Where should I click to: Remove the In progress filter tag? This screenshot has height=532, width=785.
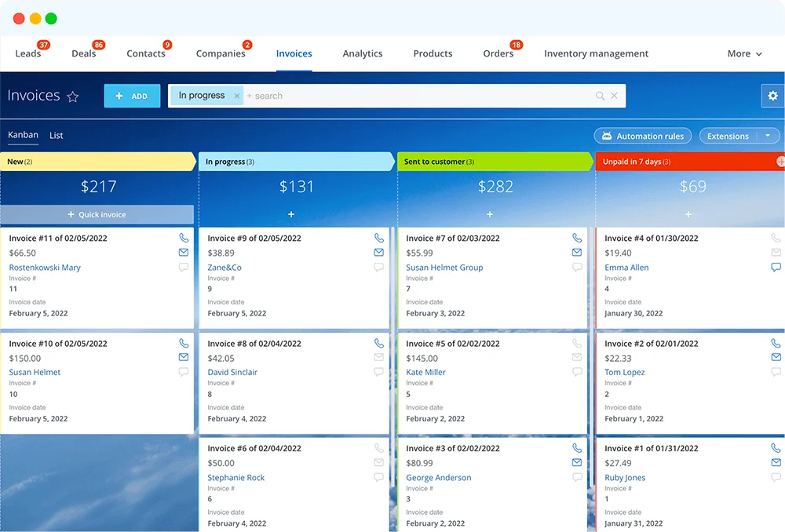[x=237, y=96]
